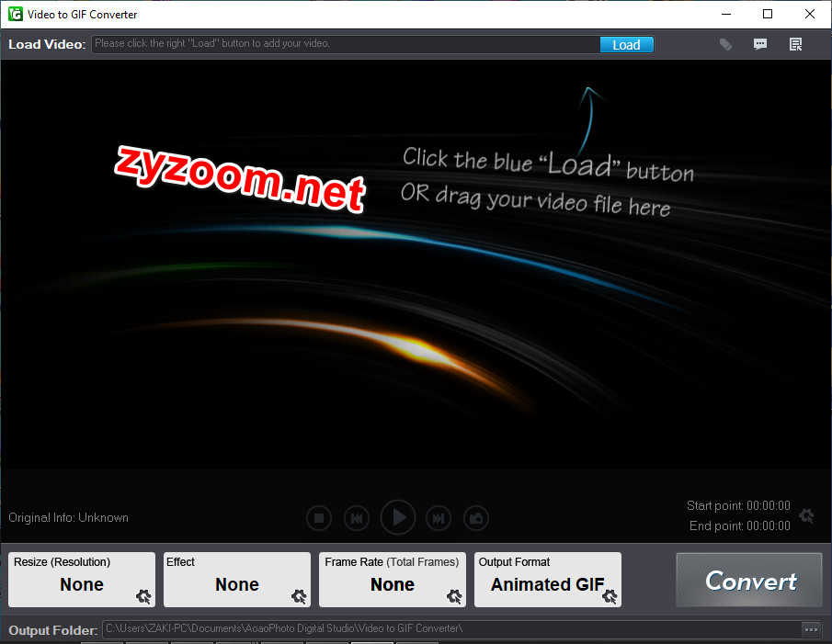The width and height of the screenshot is (832, 644).
Task: Click gear icon in Frame Rate box
Action: (x=454, y=596)
